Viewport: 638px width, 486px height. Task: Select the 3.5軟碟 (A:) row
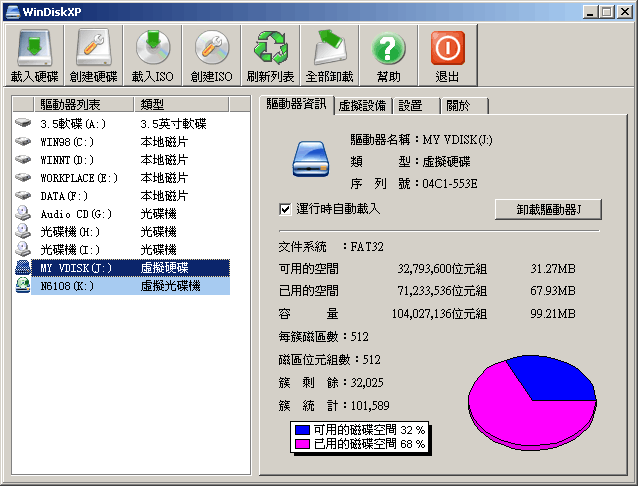(x=122, y=123)
